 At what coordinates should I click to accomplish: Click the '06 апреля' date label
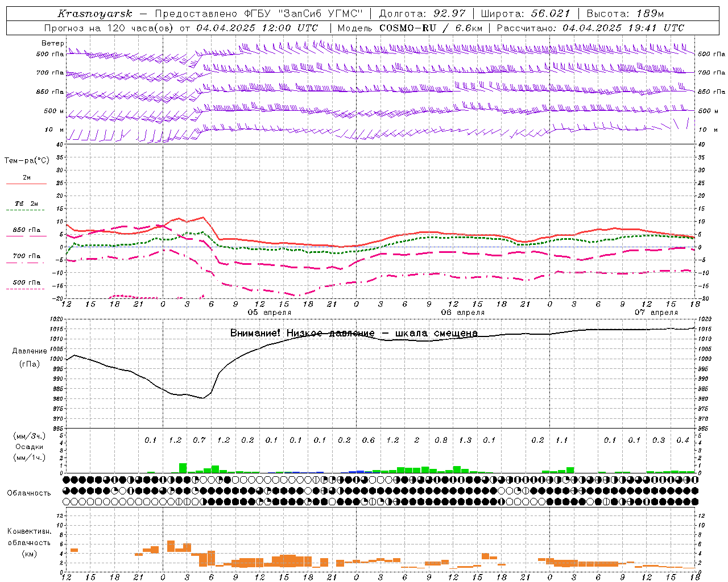[x=462, y=313]
